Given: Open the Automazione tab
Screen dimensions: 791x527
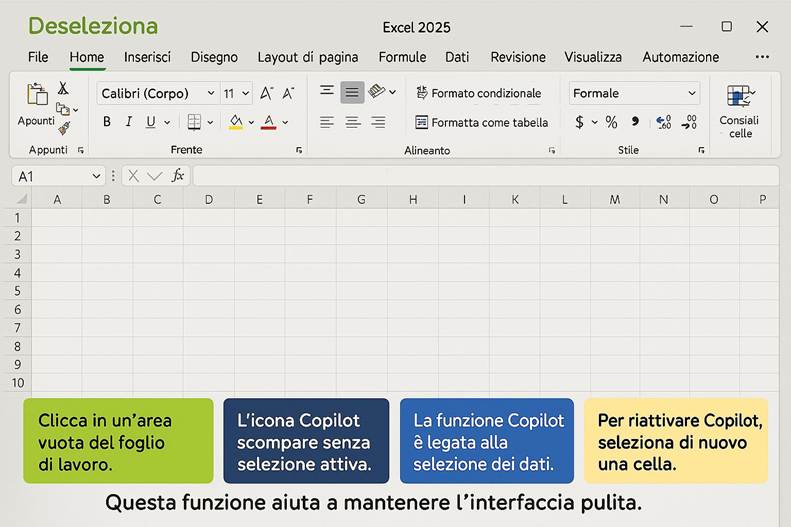Looking at the screenshot, I should pyautogui.click(x=681, y=57).
